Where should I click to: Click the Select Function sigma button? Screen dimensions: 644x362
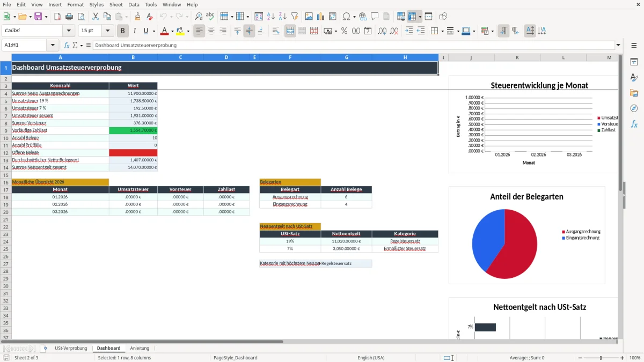(x=75, y=45)
